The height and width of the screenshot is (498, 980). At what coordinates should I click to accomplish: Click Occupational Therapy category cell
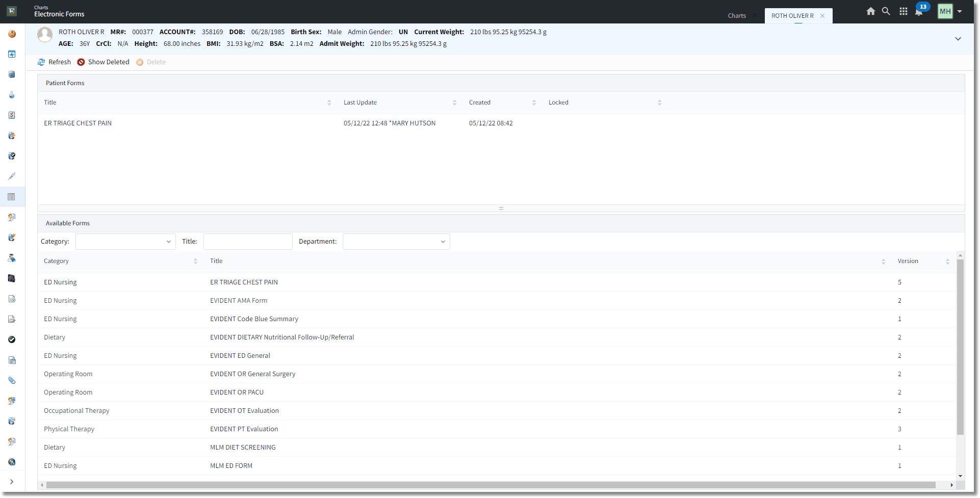(x=76, y=411)
